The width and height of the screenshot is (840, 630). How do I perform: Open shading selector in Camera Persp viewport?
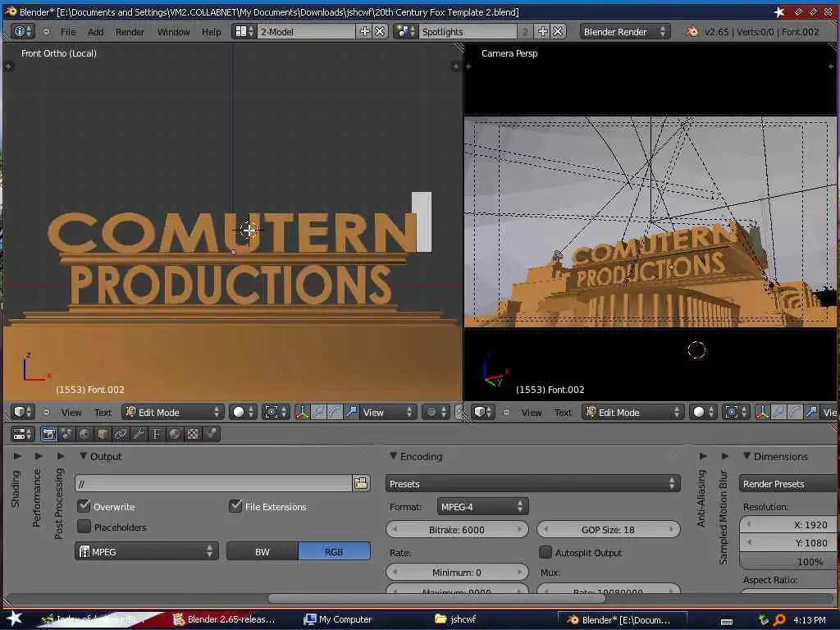tap(703, 412)
